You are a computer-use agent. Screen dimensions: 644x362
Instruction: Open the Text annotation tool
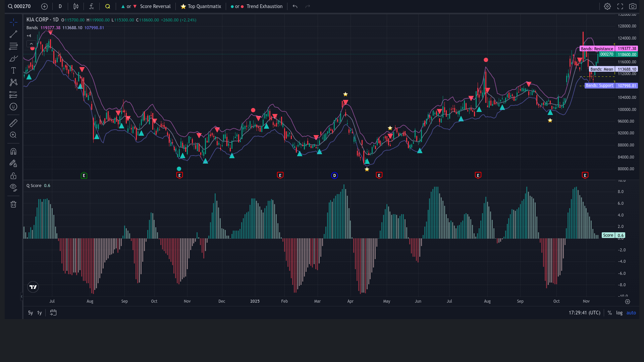click(x=13, y=70)
